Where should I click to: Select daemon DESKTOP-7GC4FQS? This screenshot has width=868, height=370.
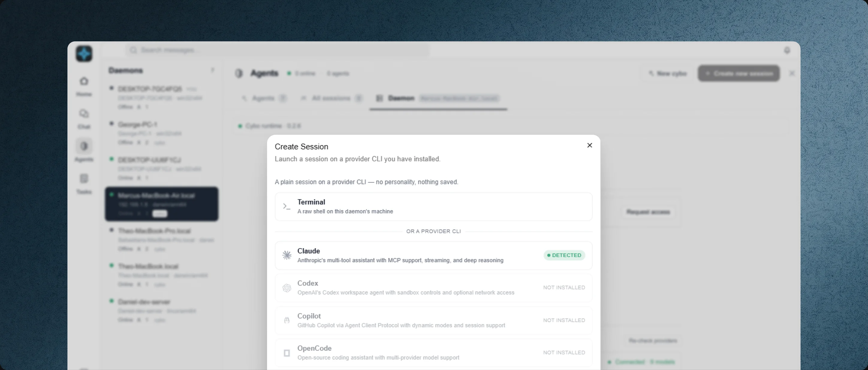coord(162,98)
